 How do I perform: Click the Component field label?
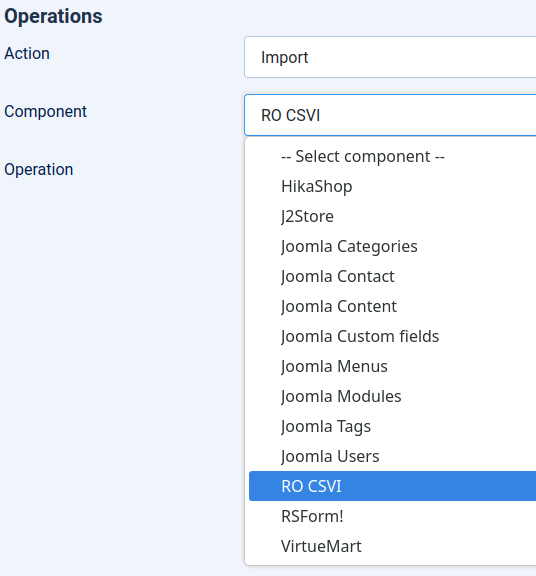pos(46,112)
